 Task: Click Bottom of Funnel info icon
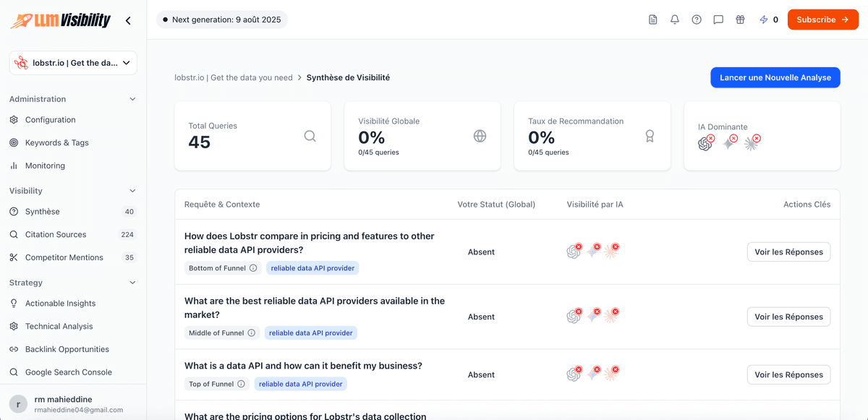point(253,268)
